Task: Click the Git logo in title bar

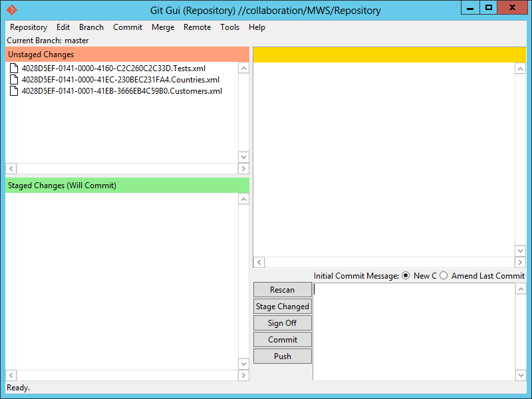Action: point(11,10)
